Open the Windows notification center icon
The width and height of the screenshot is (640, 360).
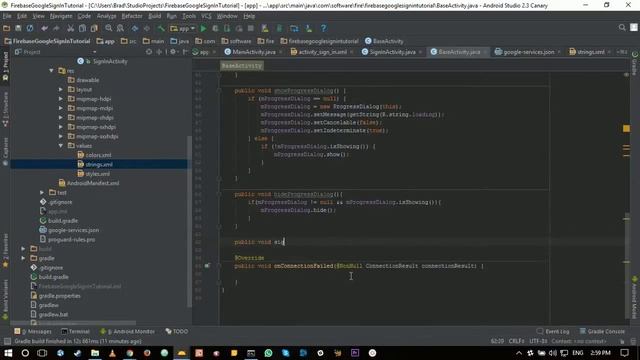(624, 353)
